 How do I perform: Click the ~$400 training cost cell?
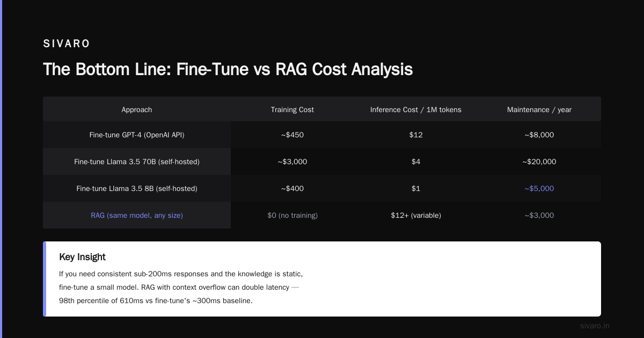[292, 189]
